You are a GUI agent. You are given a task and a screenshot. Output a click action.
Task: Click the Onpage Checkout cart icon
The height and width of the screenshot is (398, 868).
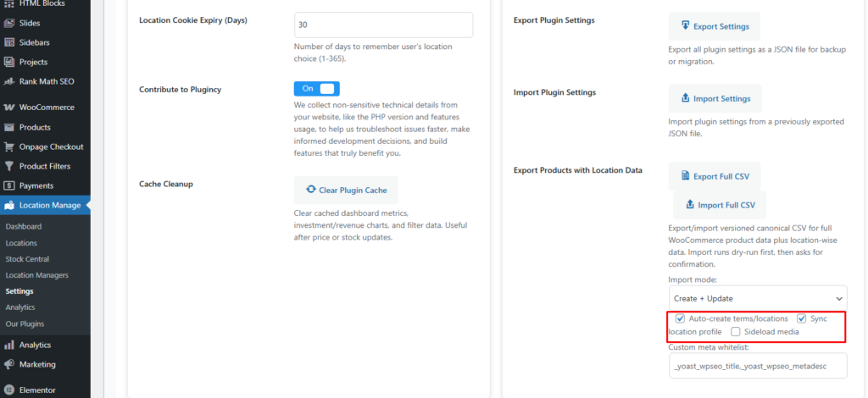9,146
